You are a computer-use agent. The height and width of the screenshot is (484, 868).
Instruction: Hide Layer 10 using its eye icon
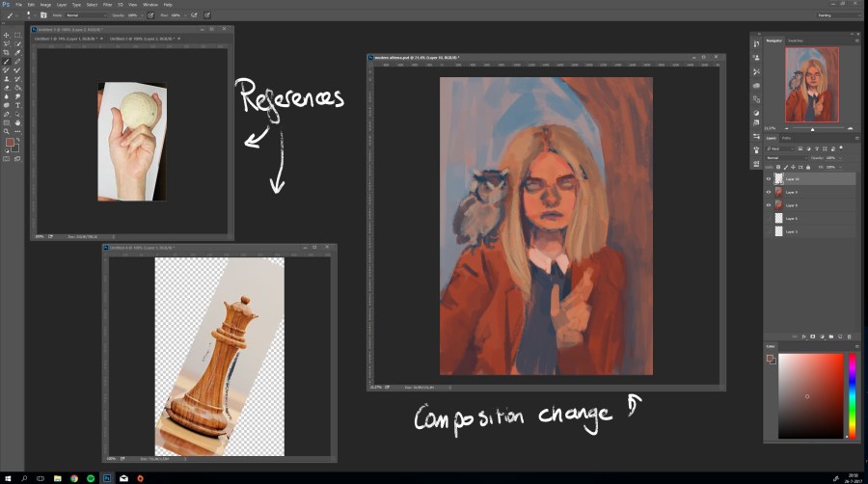pyautogui.click(x=769, y=178)
